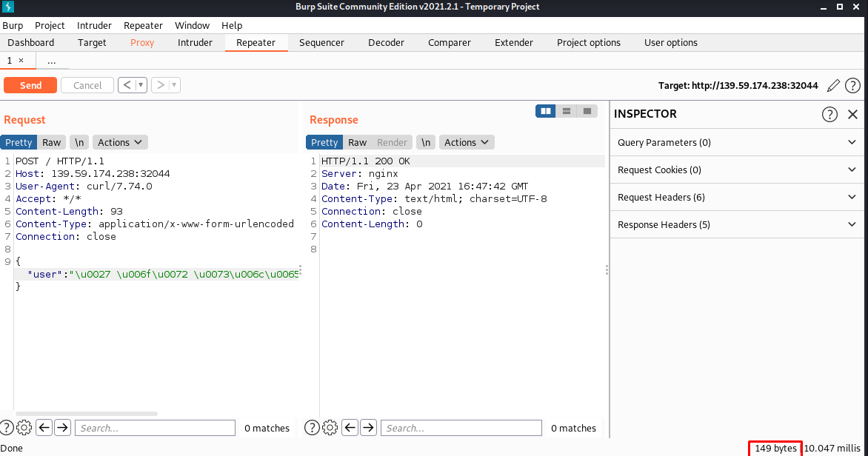Switch to the Dashboard tab

pos(31,43)
